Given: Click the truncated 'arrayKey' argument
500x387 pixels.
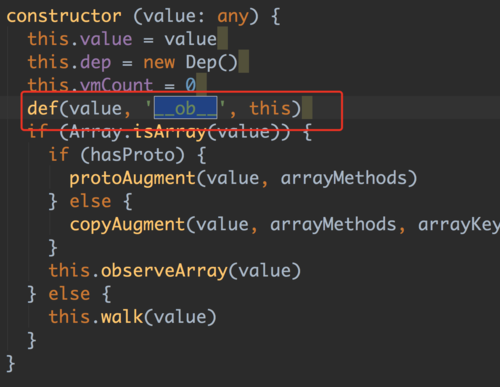Looking at the screenshot, I should [x=459, y=225].
